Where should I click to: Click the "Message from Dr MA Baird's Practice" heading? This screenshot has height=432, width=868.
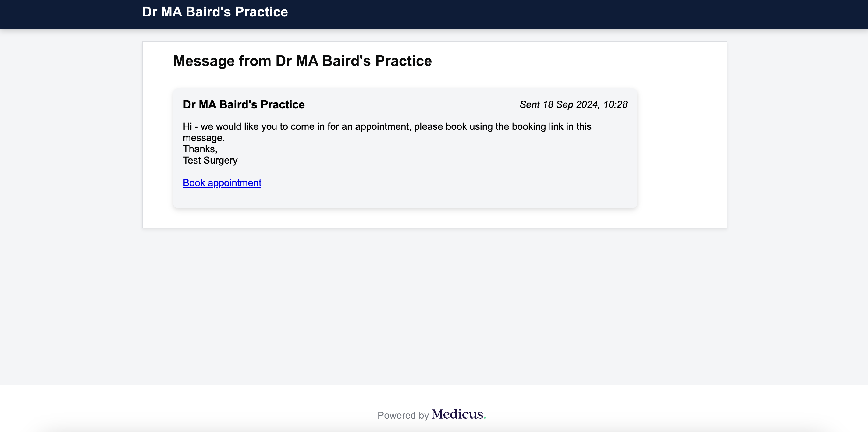(x=302, y=61)
